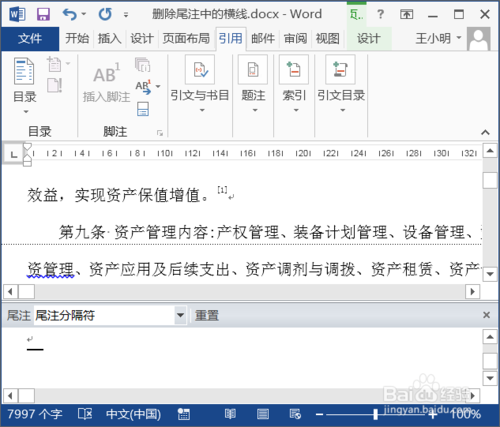
Task: Switch to Web Layout view
Action: coord(295,414)
